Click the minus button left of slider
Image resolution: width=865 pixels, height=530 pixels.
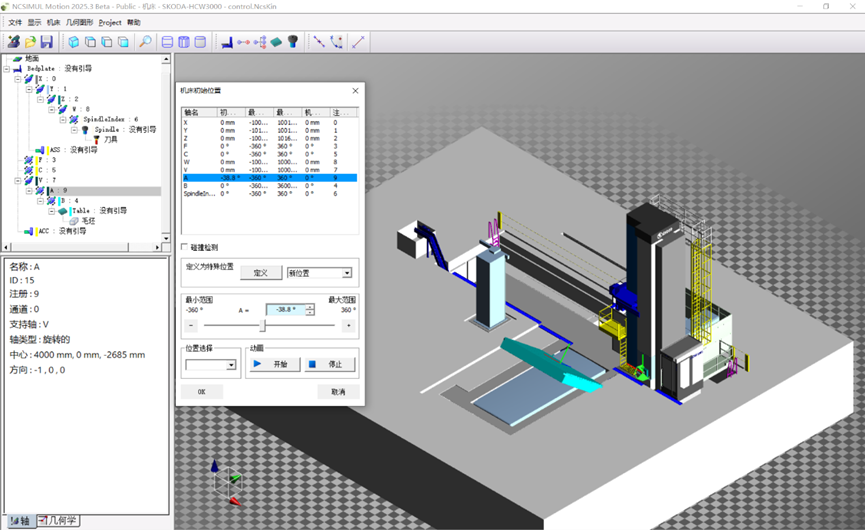point(191,325)
